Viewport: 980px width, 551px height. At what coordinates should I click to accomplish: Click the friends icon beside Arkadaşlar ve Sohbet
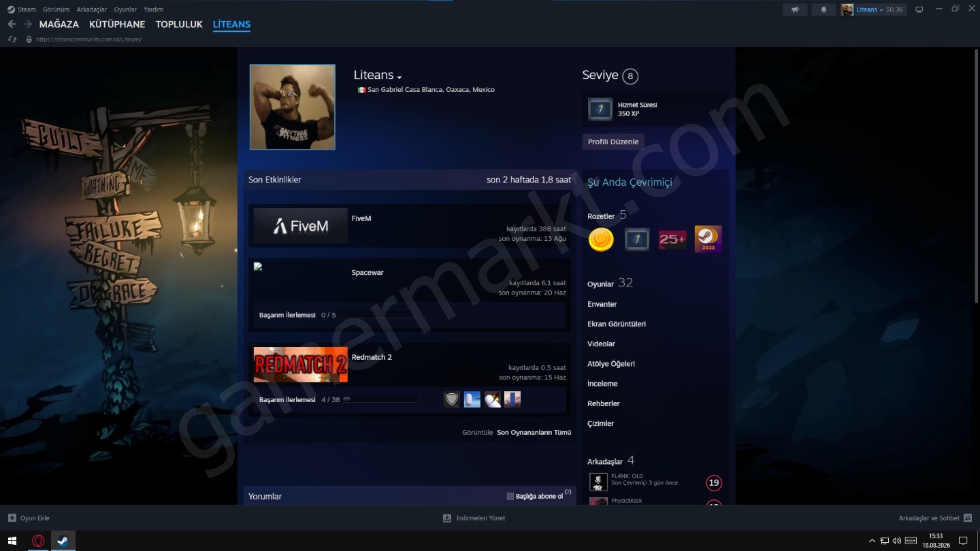click(x=967, y=518)
